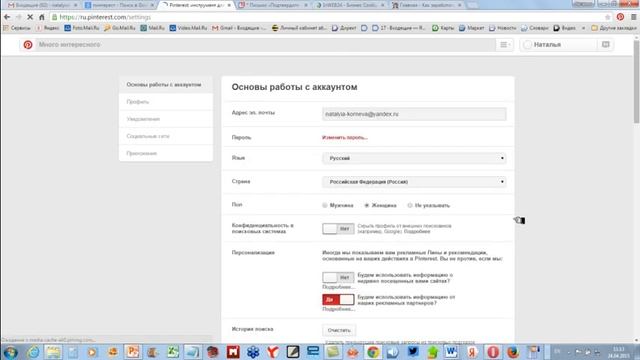Disable advertising partners information switch

[338, 300]
